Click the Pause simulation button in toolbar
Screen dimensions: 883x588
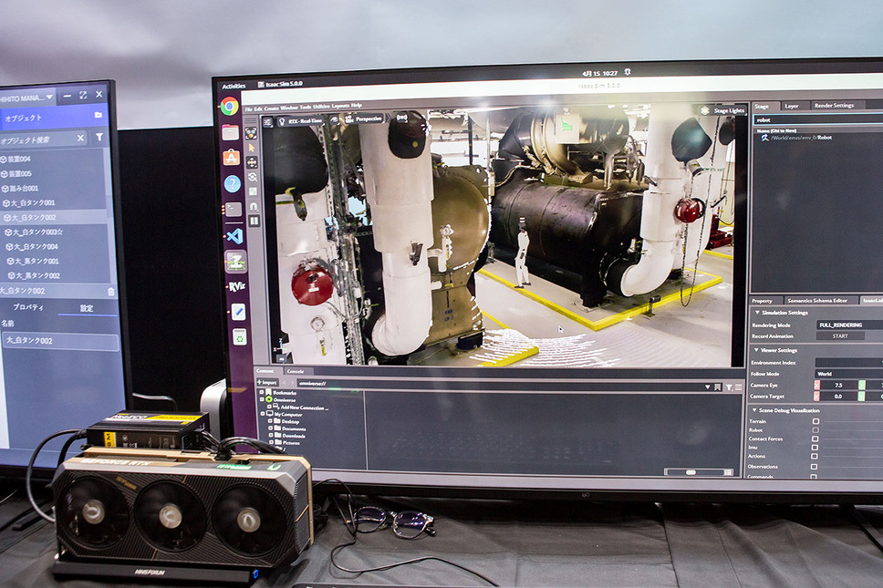[x=254, y=221]
